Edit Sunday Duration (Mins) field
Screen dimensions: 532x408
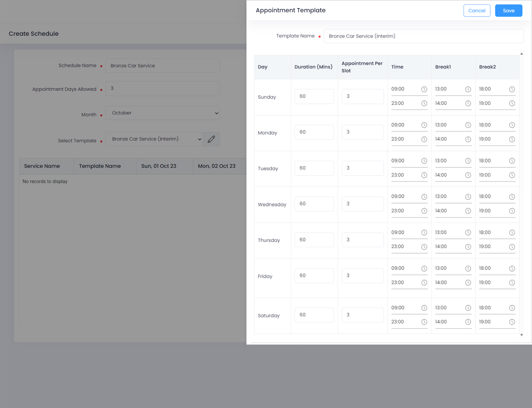click(x=314, y=96)
